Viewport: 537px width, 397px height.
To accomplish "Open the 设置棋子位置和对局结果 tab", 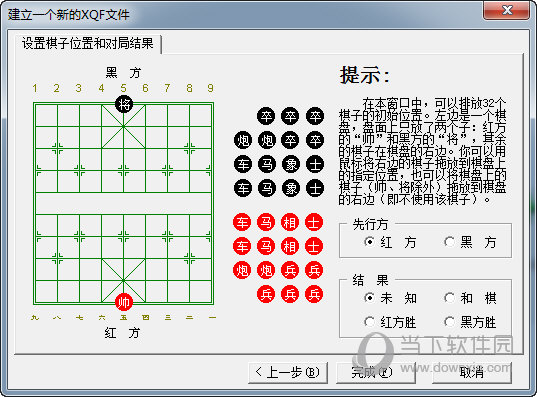I will 88,44.
